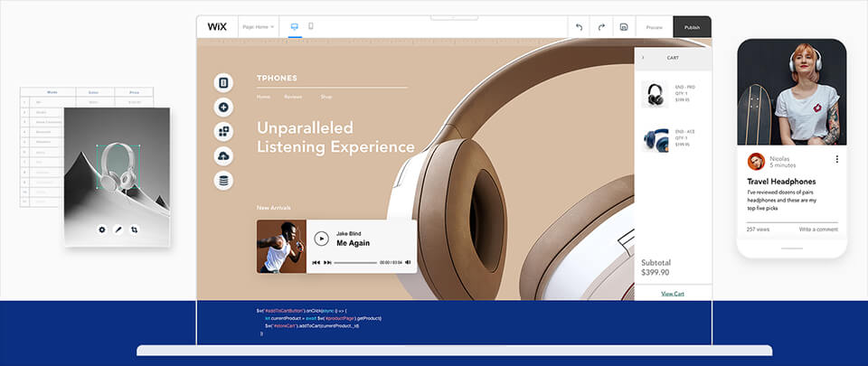Click the Wix logo in the editor bar
Viewport: 868px width, 366px height.
click(217, 27)
